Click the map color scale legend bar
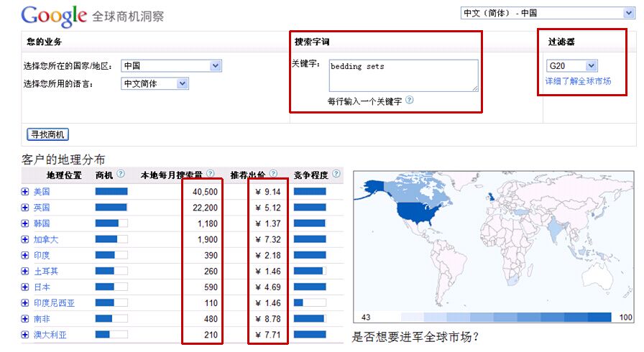The image size is (644, 352). [506, 317]
